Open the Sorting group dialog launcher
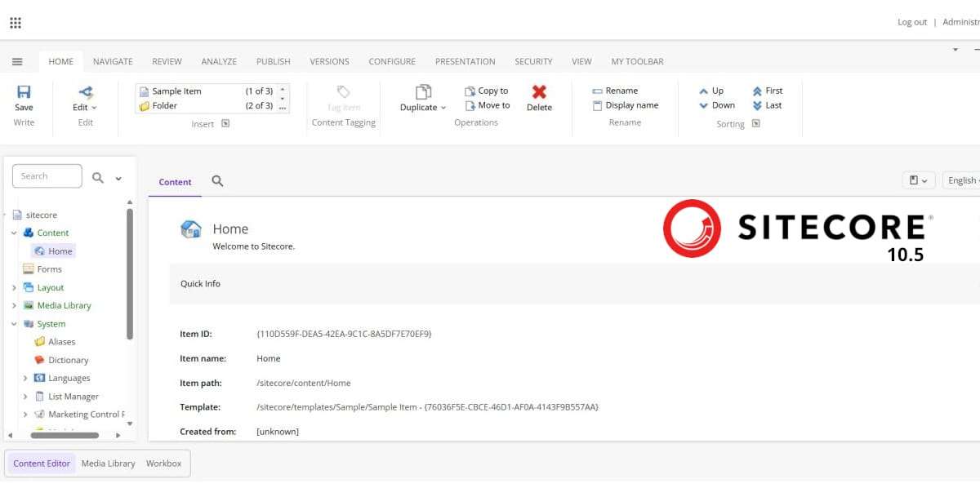The image size is (980, 488). coord(756,124)
